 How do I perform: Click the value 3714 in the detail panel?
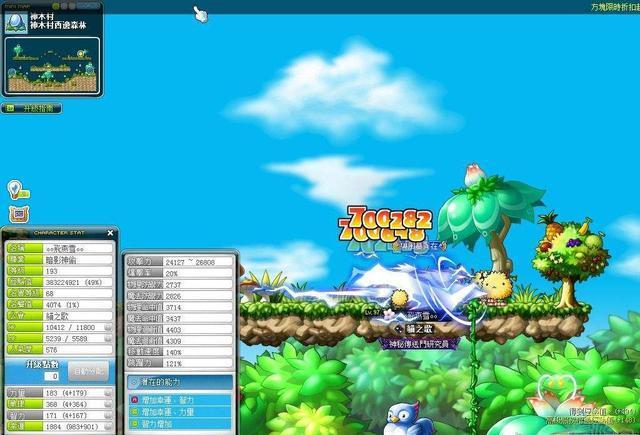coord(198,307)
